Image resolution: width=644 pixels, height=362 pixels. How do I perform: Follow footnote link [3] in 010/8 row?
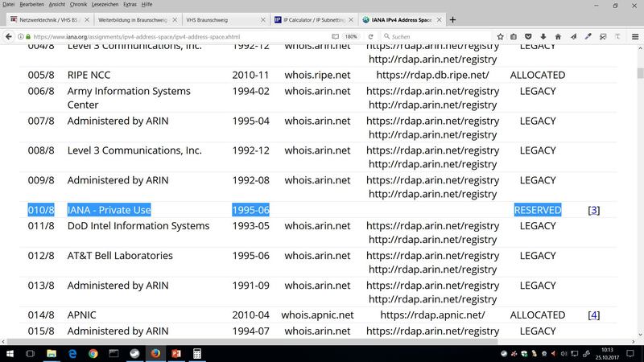(x=594, y=210)
